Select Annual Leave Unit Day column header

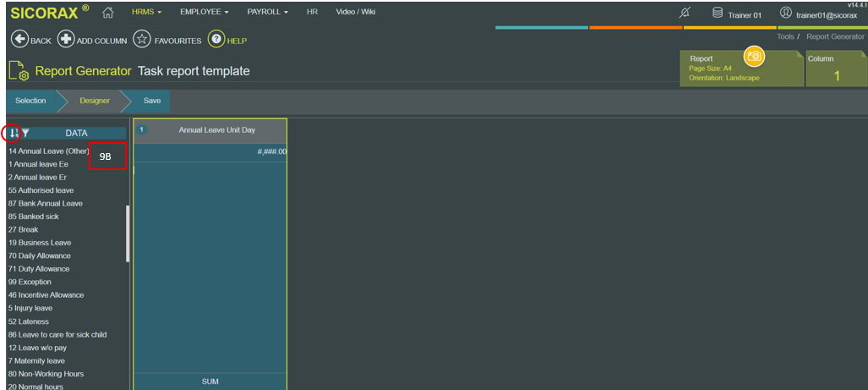tap(210, 131)
